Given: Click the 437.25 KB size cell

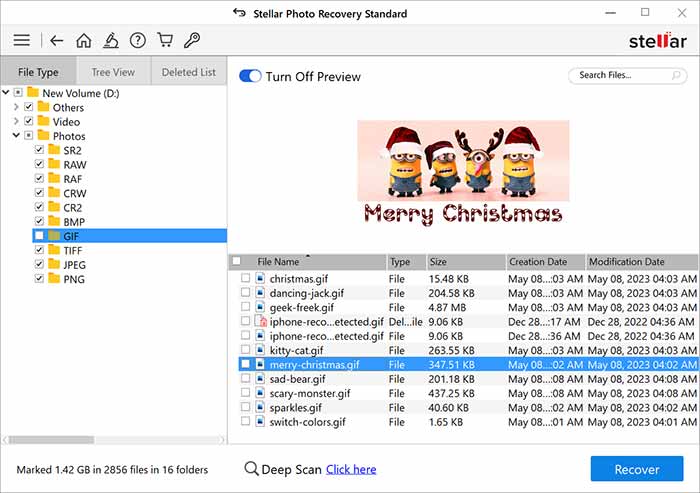Looking at the screenshot, I should click(x=451, y=393).
